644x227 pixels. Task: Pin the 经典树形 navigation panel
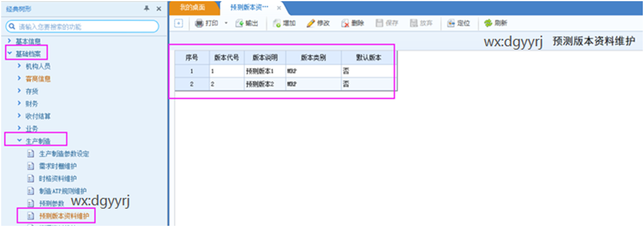[147, 8]
